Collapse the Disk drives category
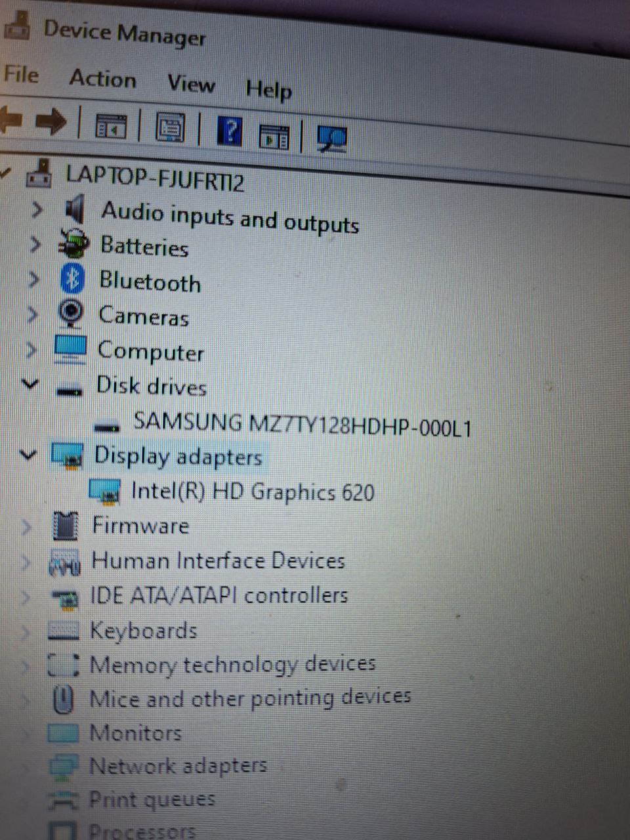The image size is (630, 840). click(30, 383)
